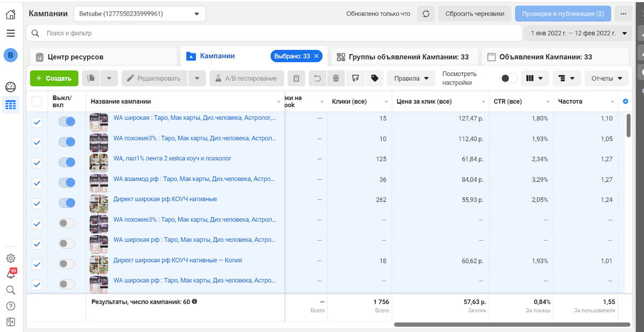The width and height of the screenshot is (644, 332).
Task: Enable 'Директ широкая рф КОУЧ нативные — Копия' switch
Action: pos(67,264)
